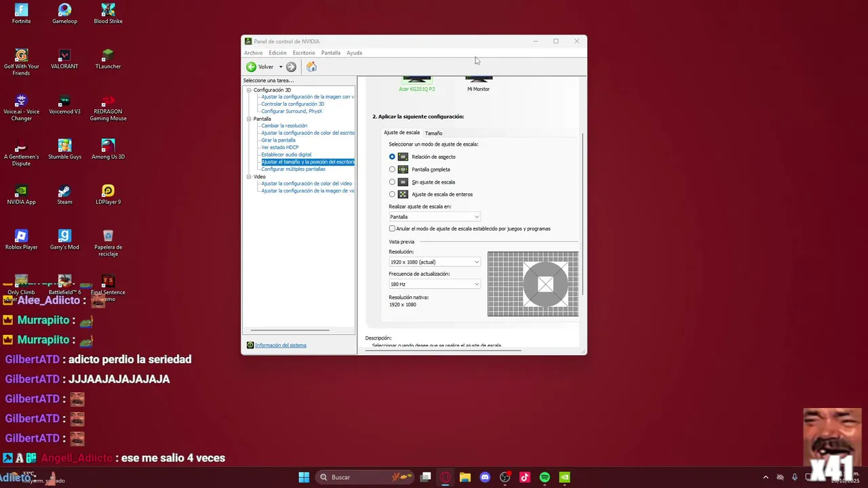868x488 pixels.
Task: Open Discord from the taskbar
Action: pos(485,477)
